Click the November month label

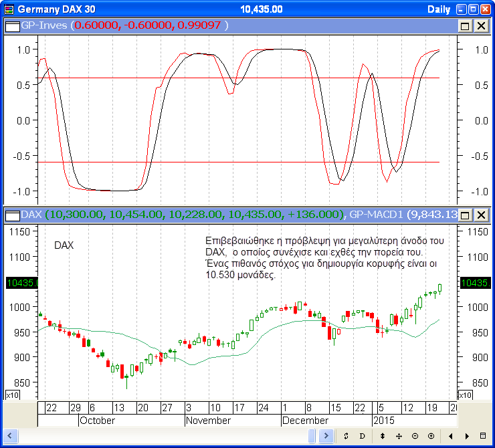point(208,421)
